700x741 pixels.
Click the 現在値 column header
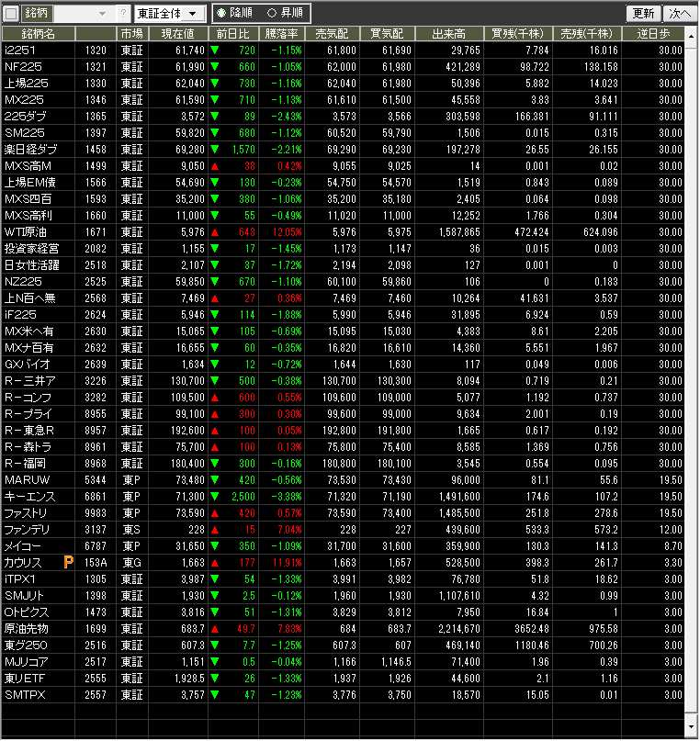coord(175,33)
